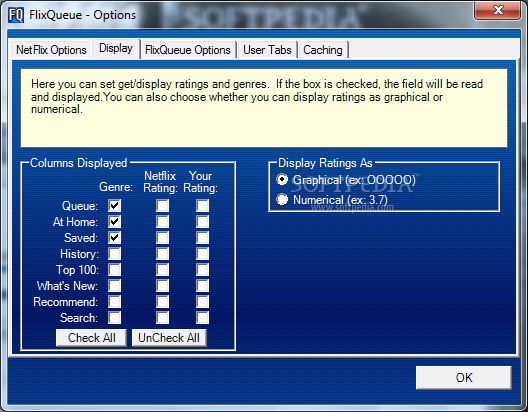Confirm options with OK button

coord(464,378)
